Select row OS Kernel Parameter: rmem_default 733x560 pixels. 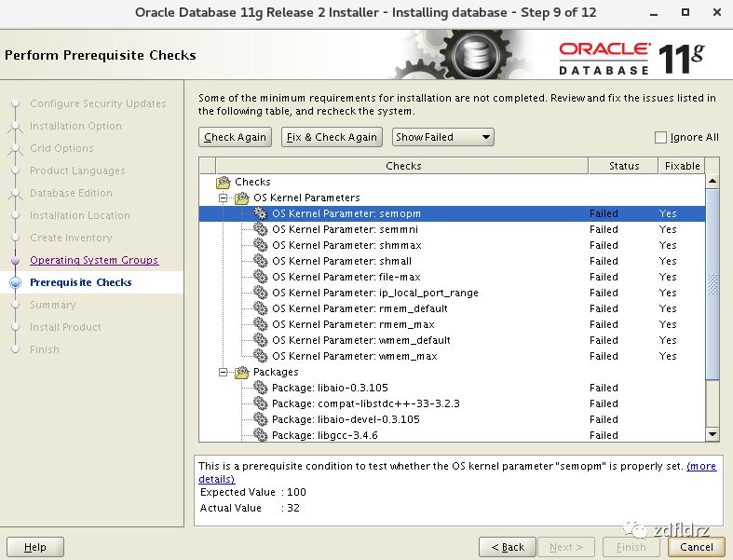pos(452,308)
